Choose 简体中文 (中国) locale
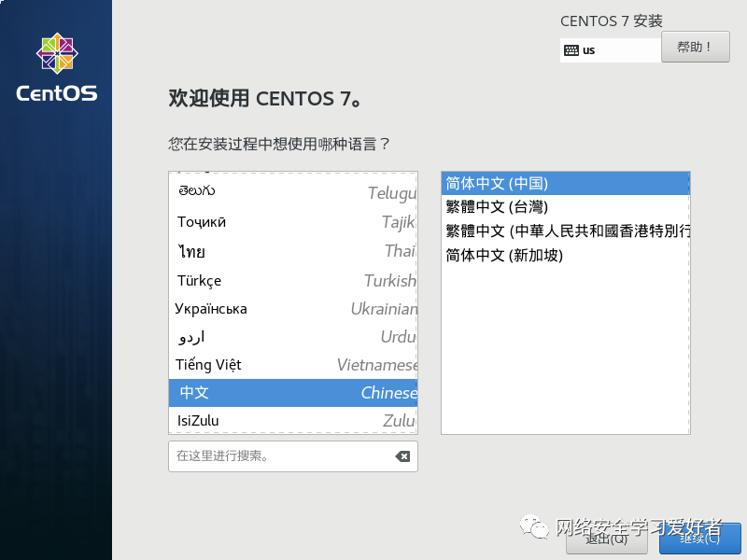 [x=565, y=183]
